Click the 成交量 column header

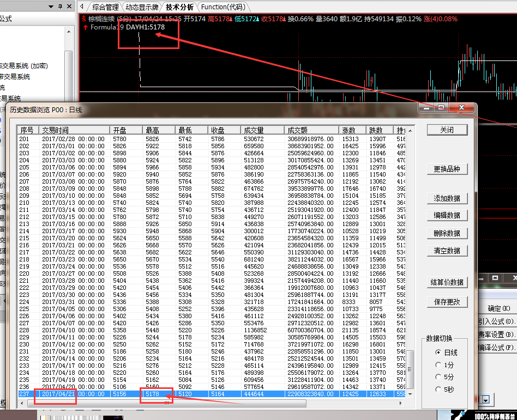(262, 130)
